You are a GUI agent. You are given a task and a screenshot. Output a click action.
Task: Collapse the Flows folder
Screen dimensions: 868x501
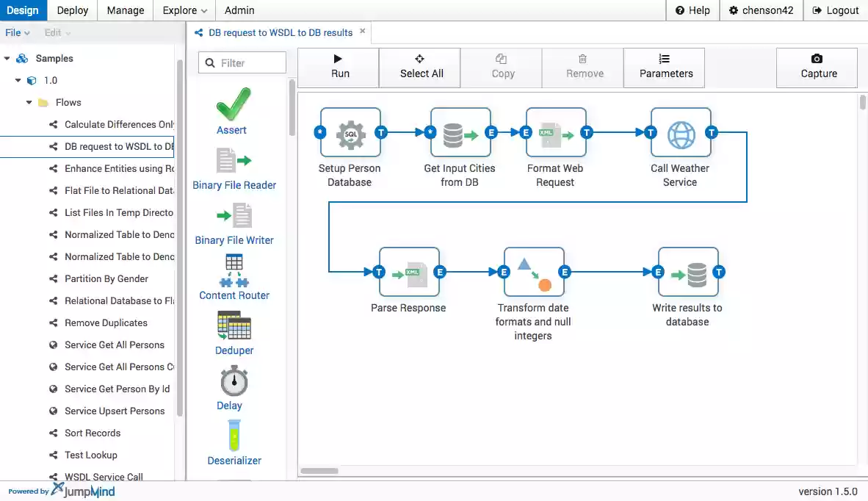(x=27, y=102)
